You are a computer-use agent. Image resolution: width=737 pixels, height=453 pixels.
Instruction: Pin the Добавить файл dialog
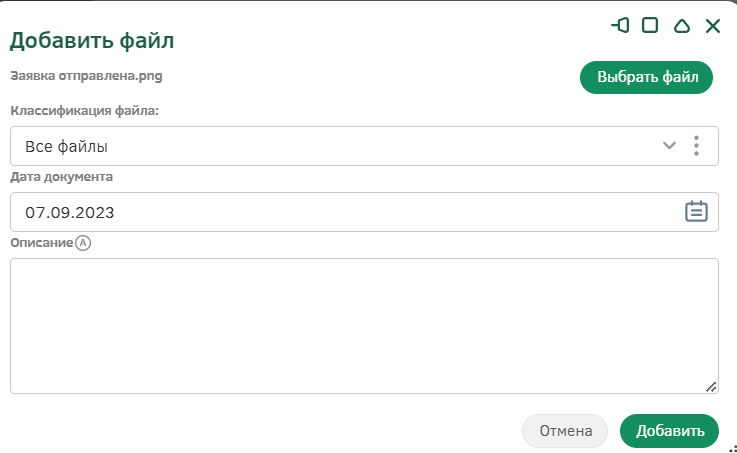tap(620, 25)
